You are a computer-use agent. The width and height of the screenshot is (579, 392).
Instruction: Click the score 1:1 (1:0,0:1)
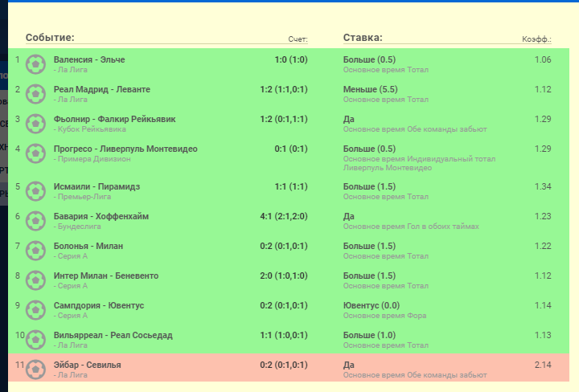point(284,335)
